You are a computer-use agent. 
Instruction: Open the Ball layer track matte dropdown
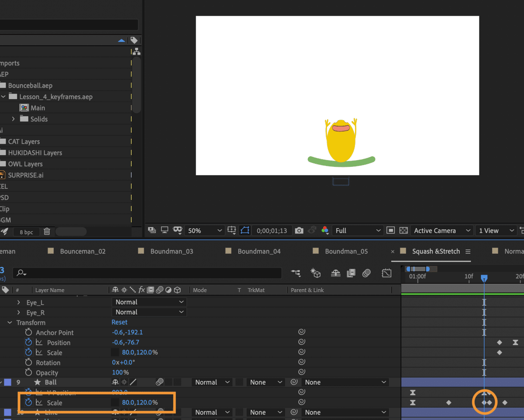[x=265, y=382]
